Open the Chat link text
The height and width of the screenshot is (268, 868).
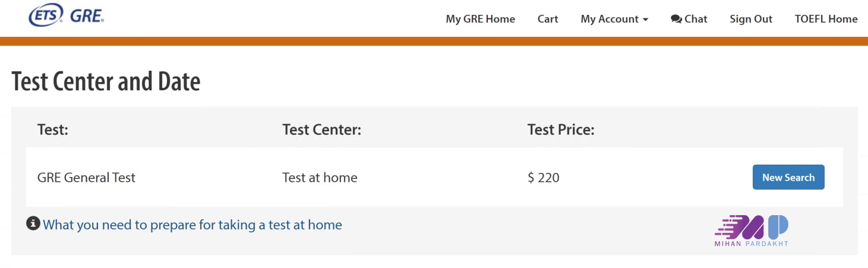[x=696, y=19]
